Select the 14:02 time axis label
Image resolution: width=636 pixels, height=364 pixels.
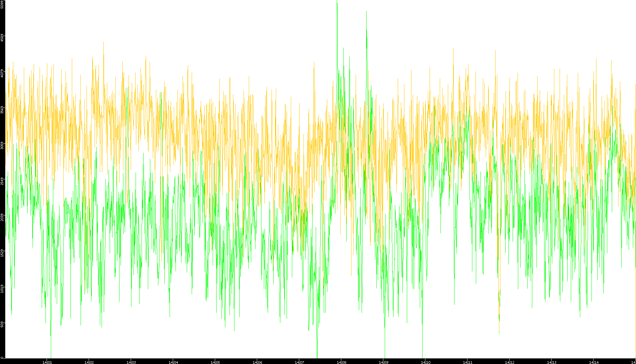pos(89,362)
